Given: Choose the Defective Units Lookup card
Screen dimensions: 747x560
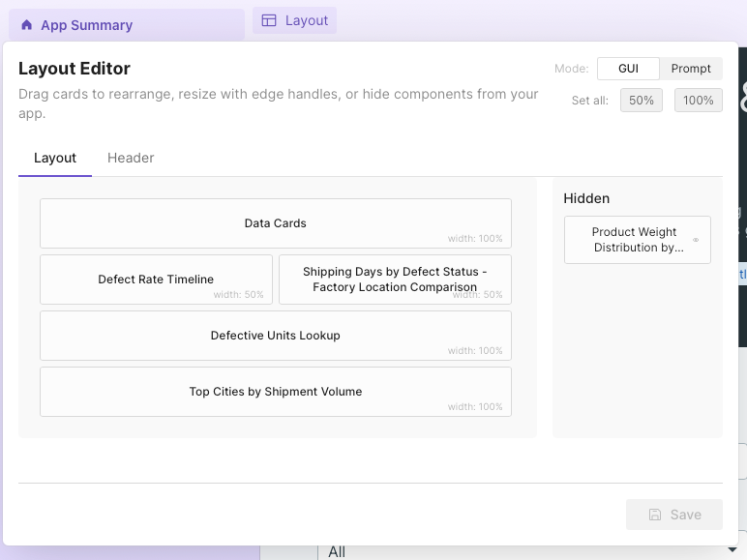Looking at the screenshot, I should tap(275, 336).
